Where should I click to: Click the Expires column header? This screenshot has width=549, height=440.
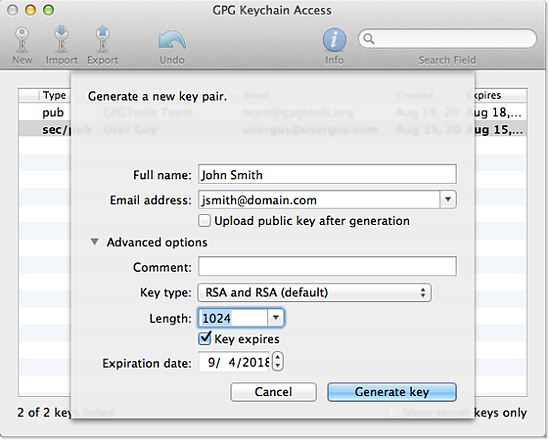pyautogui.click(x=501, y=95)
